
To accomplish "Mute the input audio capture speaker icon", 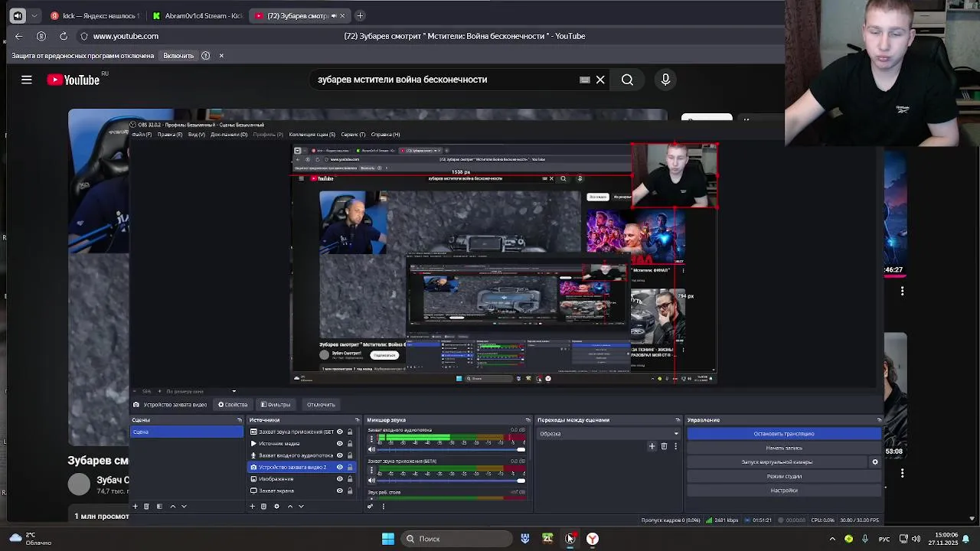I will pos(372,449).
